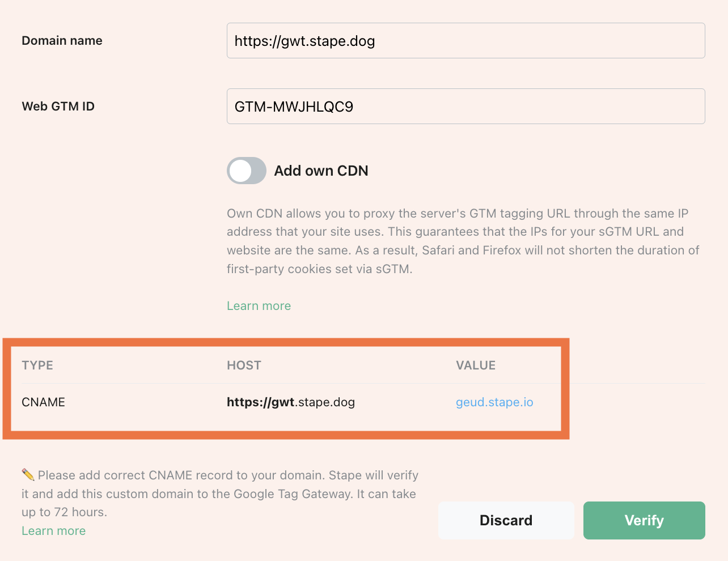Open Learn more link under CDN description
This screenshot has height=561, width=728.
pyautogui.click(x=259, y=306)
